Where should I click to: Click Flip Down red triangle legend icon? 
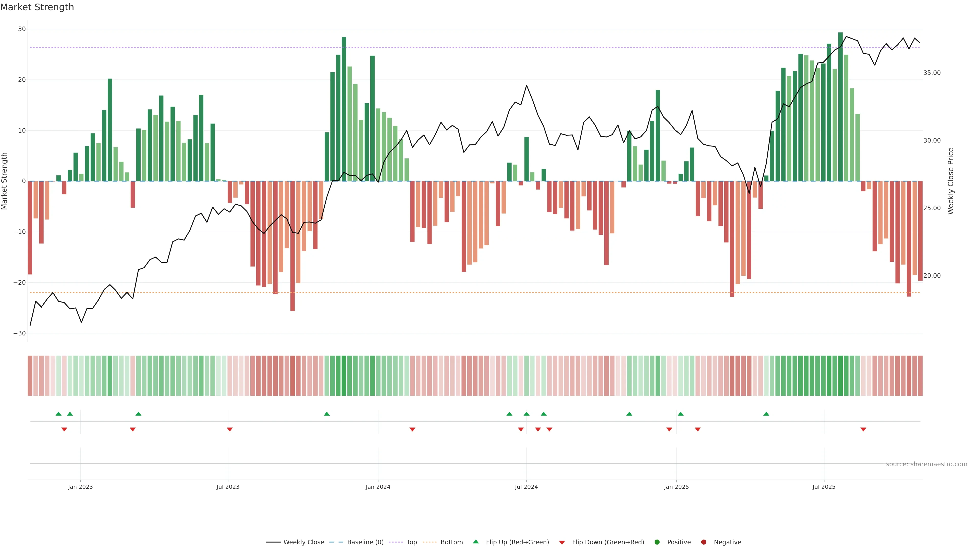tap(562, 542)
